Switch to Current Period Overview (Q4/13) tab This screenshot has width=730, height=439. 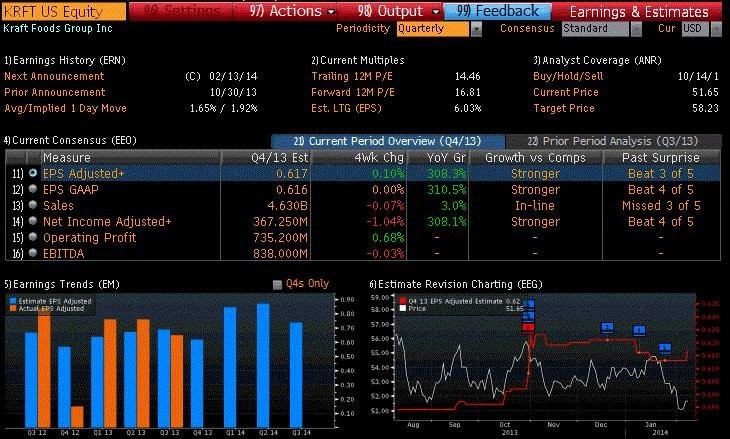tap(388, 141)
